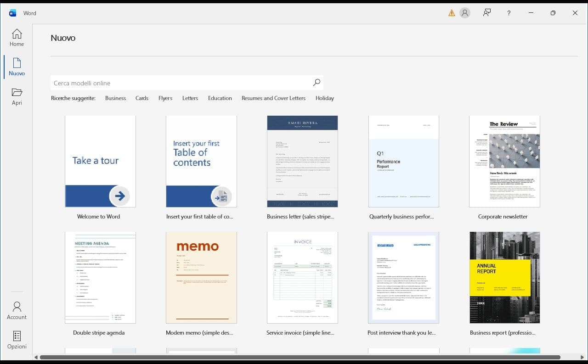Image resolution: width=588 pixels, height=364 pixels.
Task: Restore down the Word window
Action: point(553,13)
